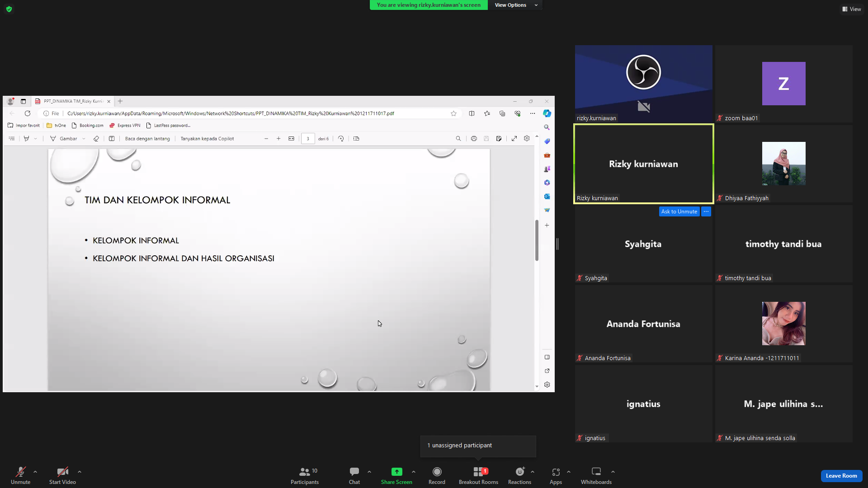This screenshot has height=488, width=868.
Task: Open the Copilot sidebar icon
Action: (x=547, y=113)
